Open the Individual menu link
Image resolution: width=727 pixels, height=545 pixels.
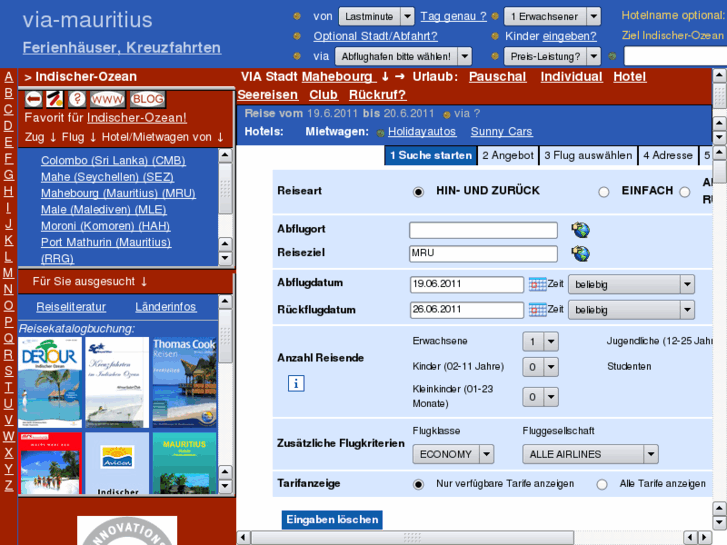(571, 77)
